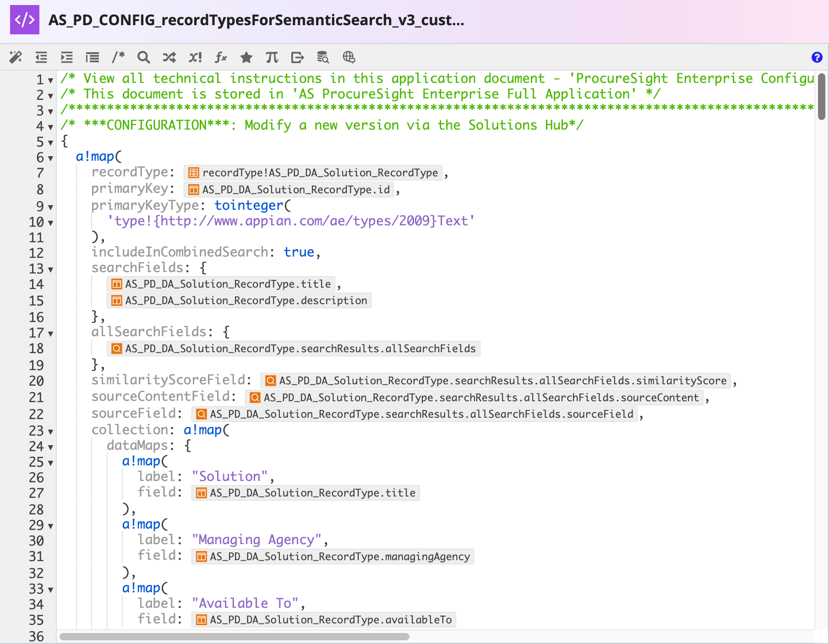Collapse the a!map fold arrow at line 6

[x=50, y=158]
